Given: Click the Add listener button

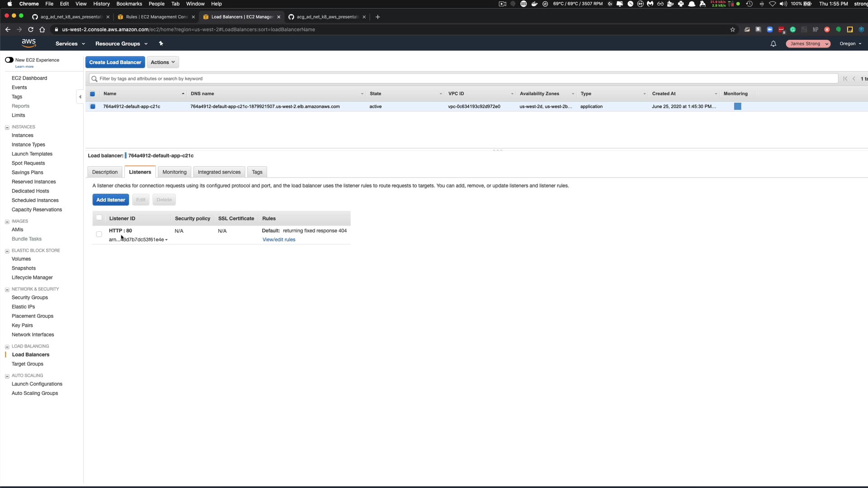Looking at the screenshot, I should click(111, 200).
